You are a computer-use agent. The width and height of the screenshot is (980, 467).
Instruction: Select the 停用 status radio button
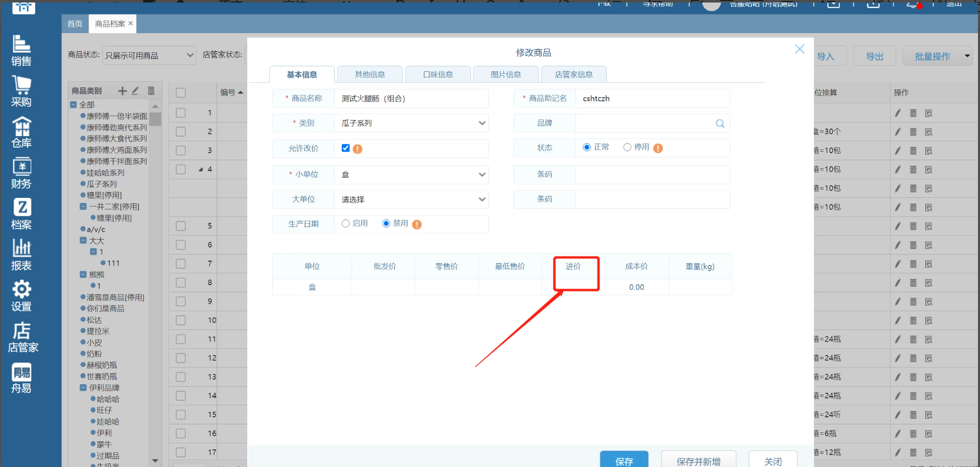click(627, 148)
